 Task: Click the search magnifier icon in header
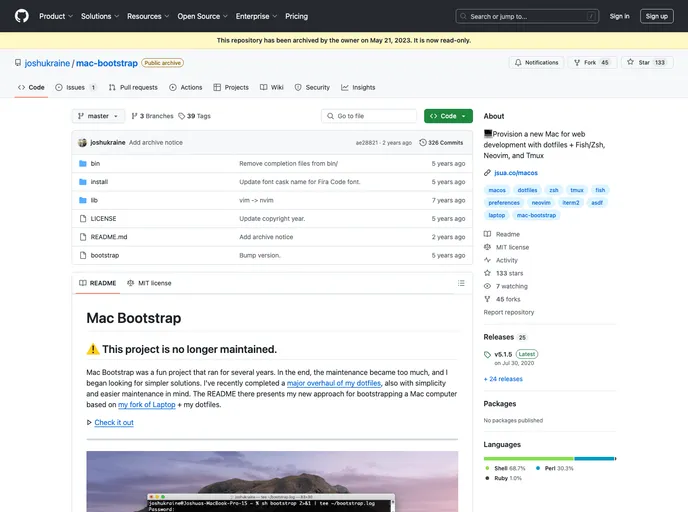pos(463,16)
